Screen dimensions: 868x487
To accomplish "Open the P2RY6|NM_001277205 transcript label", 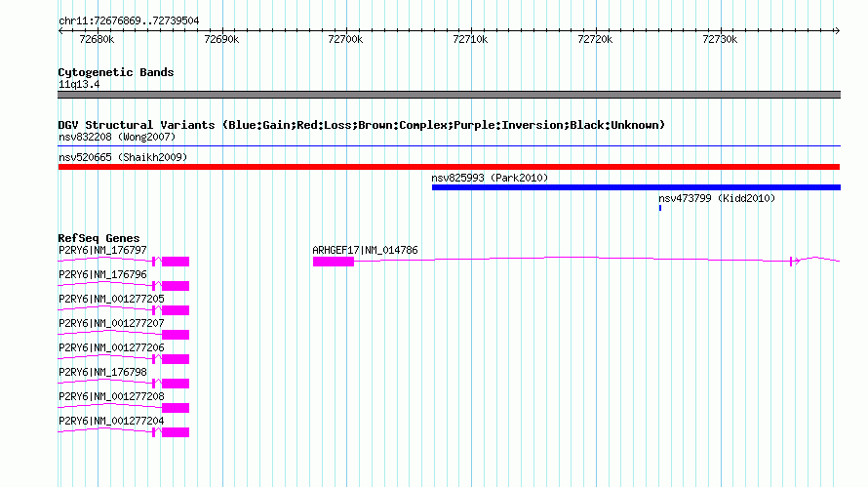I will pos(111,299).
